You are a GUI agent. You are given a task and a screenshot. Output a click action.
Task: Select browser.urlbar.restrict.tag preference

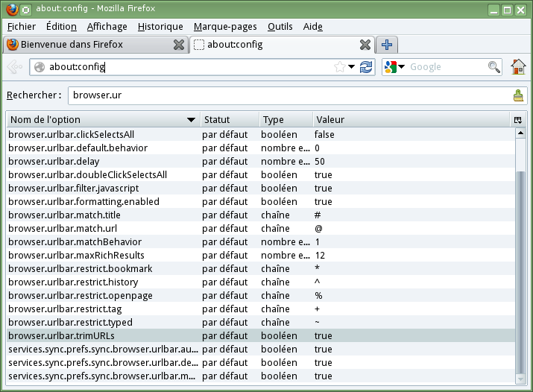261,309
